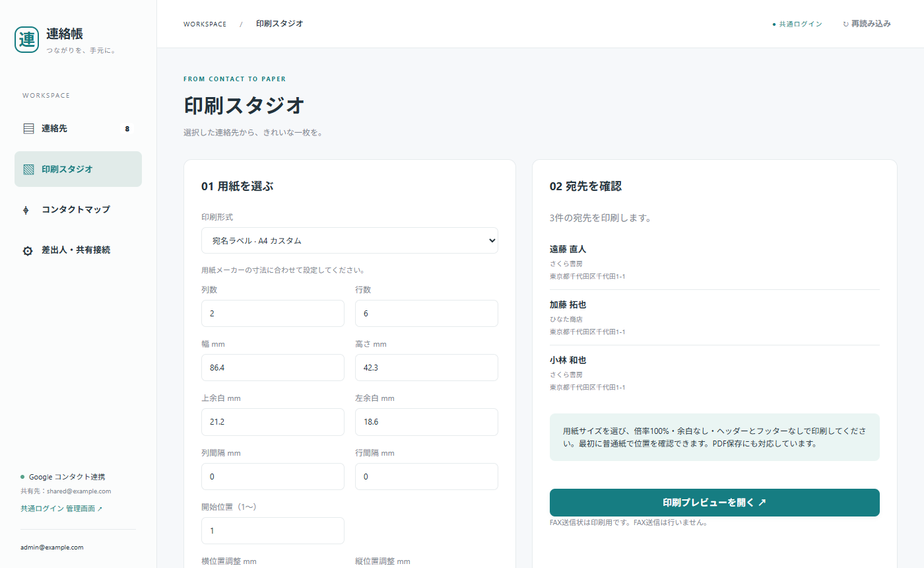Click the 上余白 mm field
This screenshot has height=568, width=924.
pyautogui.click(x=273, y=421)
